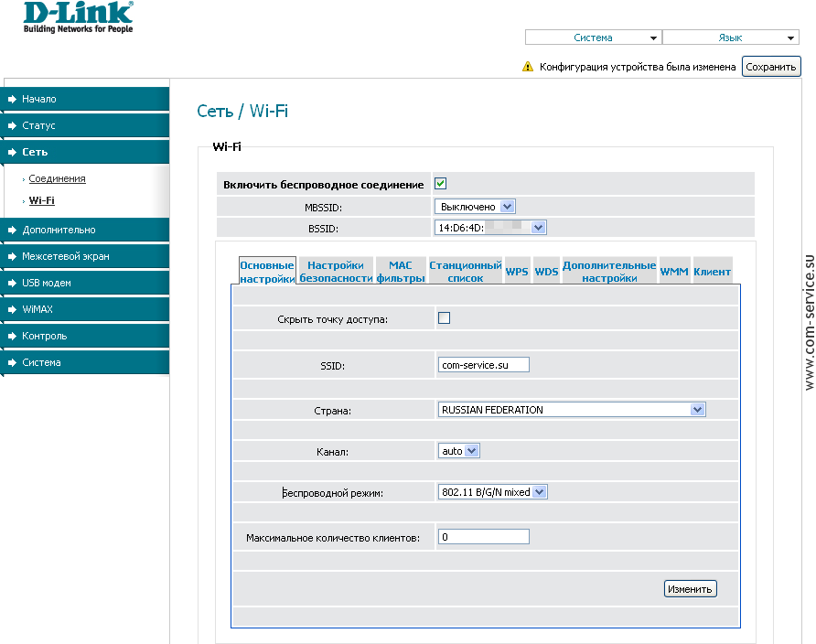Open the Wi-Fi sidebar link
This screenshot has height=644, width=816.
pyautogui.click(x=42, y=200)
